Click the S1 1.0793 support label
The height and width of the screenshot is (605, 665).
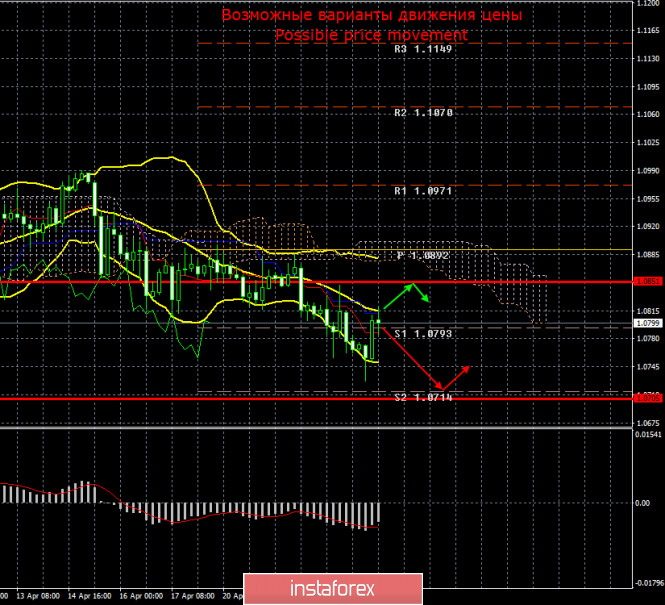point(423,334)
